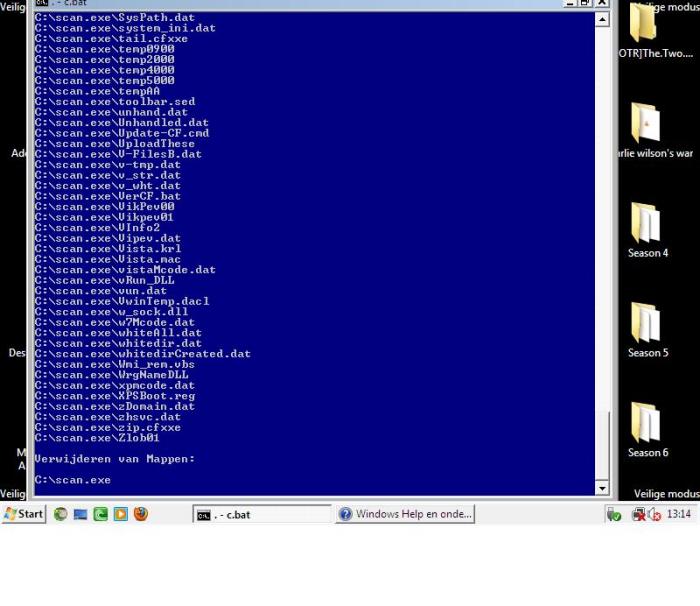Open the Season 4 desktop folder
Viewport: 700px width, 606px height.
[647, 230]
